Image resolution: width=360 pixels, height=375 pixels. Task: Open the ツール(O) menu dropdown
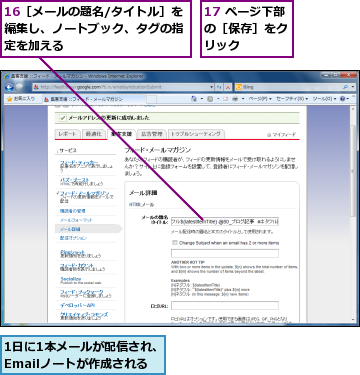324,99
